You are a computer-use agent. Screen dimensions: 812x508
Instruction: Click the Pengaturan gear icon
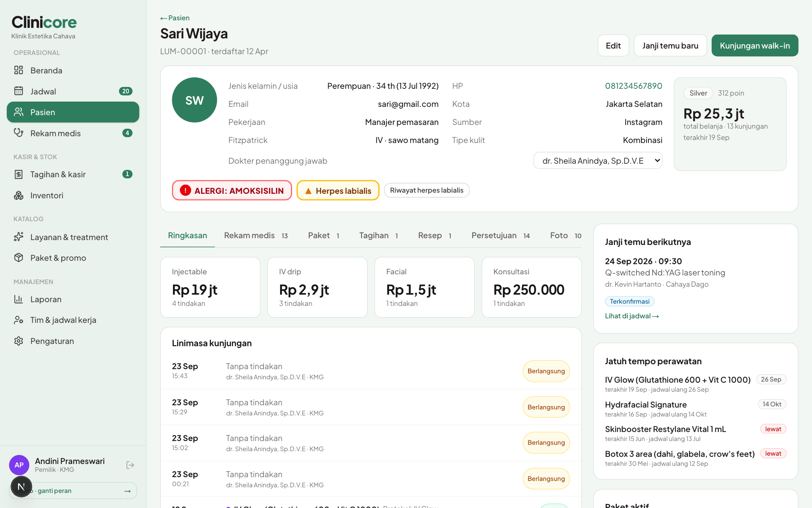(x=18, y=341)
